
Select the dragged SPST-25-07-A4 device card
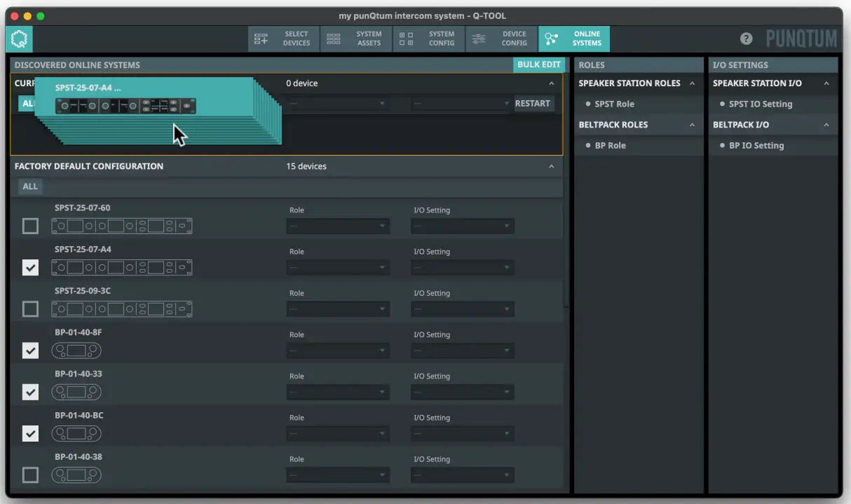pos(144,98)
